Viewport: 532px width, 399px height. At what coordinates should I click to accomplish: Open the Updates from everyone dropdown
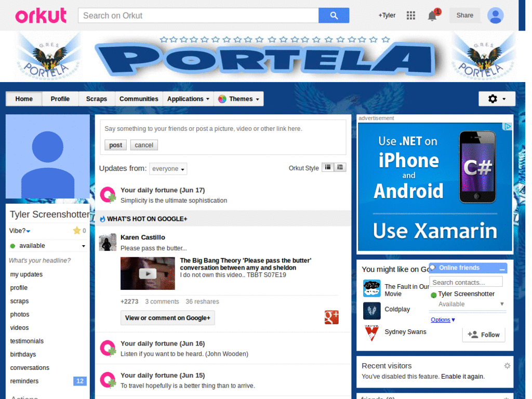coord(168,169)
